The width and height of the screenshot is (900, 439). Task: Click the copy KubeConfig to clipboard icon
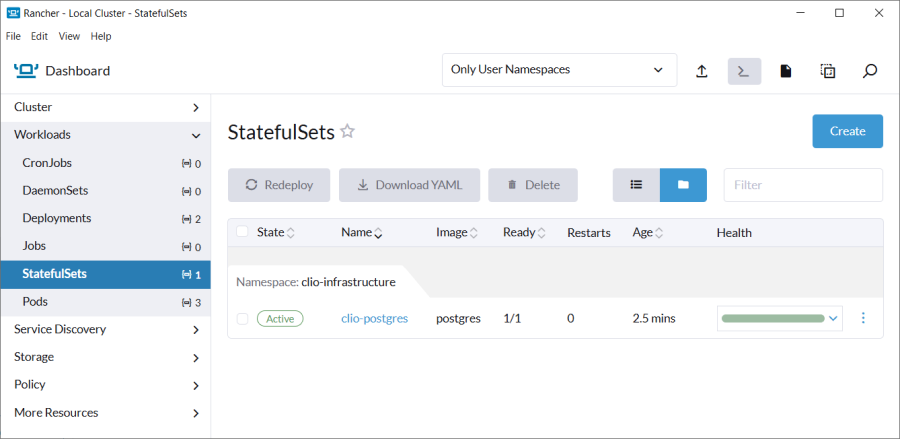pos(828,71)
